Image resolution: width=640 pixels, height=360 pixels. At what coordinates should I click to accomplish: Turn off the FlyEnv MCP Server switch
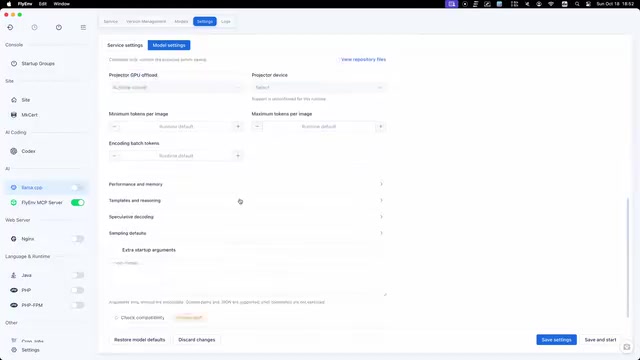78,202
